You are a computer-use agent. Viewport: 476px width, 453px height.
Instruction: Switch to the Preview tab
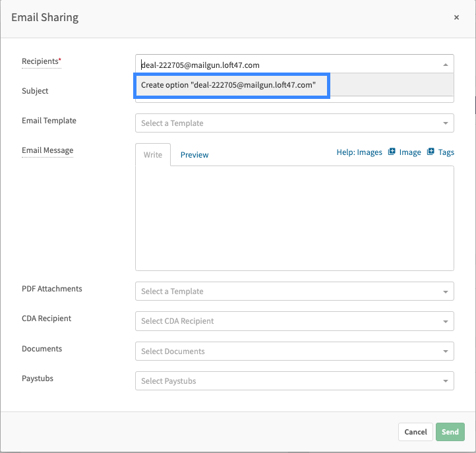[194, 155]
